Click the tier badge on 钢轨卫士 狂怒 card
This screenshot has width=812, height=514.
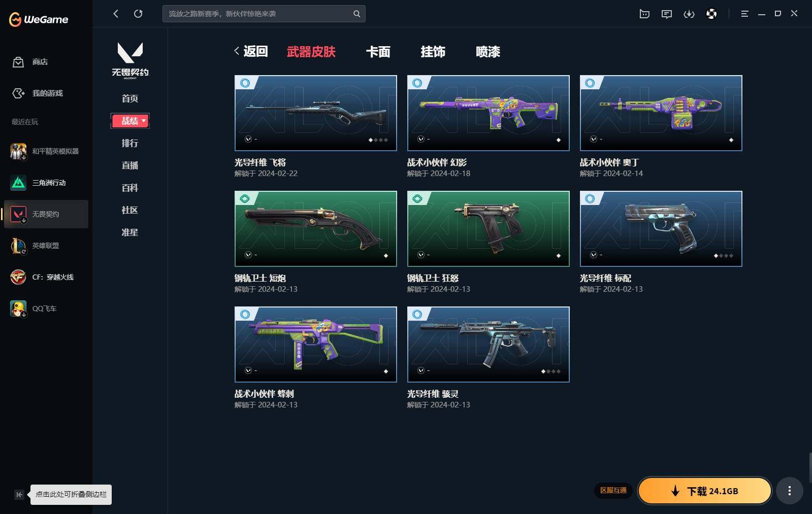418,198
